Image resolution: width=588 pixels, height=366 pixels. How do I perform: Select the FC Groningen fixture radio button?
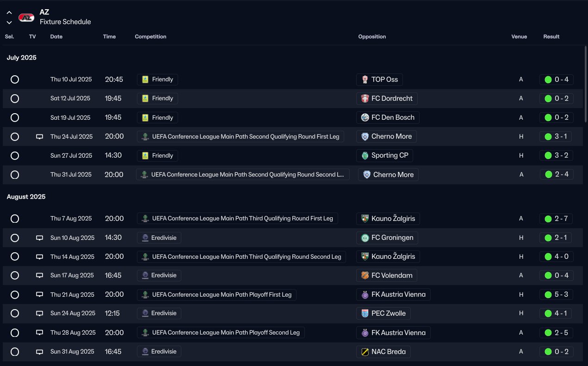tap(15, 238)
